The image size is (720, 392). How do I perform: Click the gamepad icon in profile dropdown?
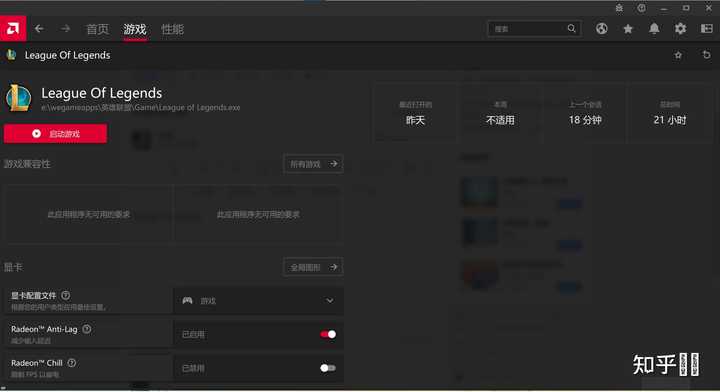pos(187,301)
